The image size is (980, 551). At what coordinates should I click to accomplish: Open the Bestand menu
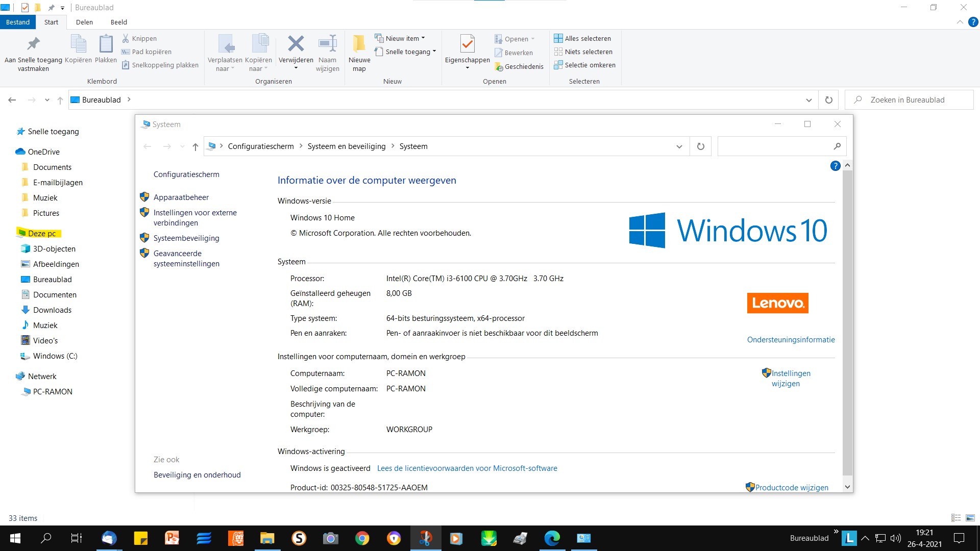click(x=18, y=22)
